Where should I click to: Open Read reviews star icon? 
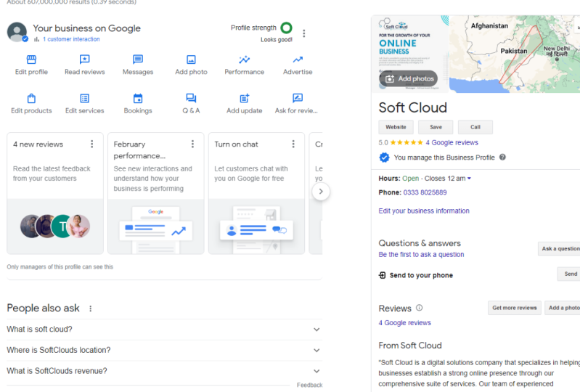[x=85, y=60]
